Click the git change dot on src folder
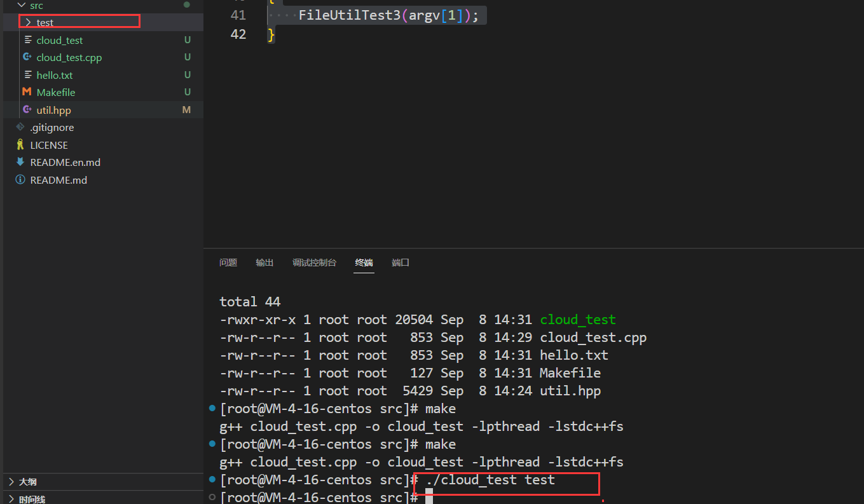Viewport: 864px width, 504px height. point(186,4)
